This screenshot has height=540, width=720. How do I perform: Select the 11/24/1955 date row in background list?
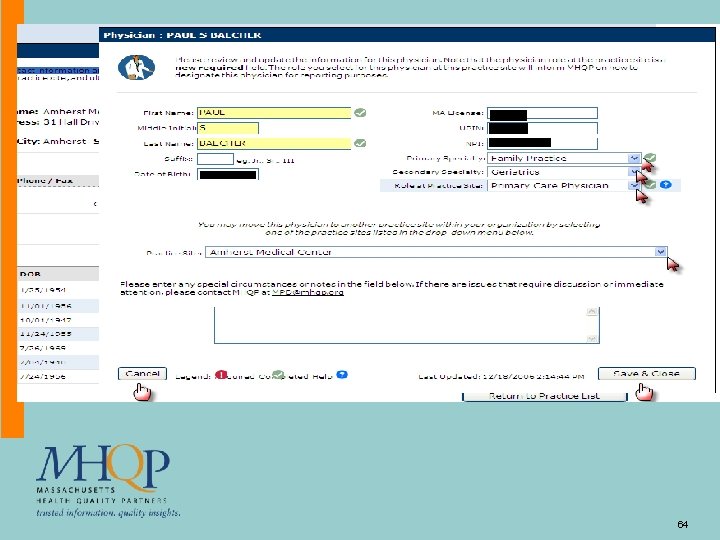coord(58,334)
